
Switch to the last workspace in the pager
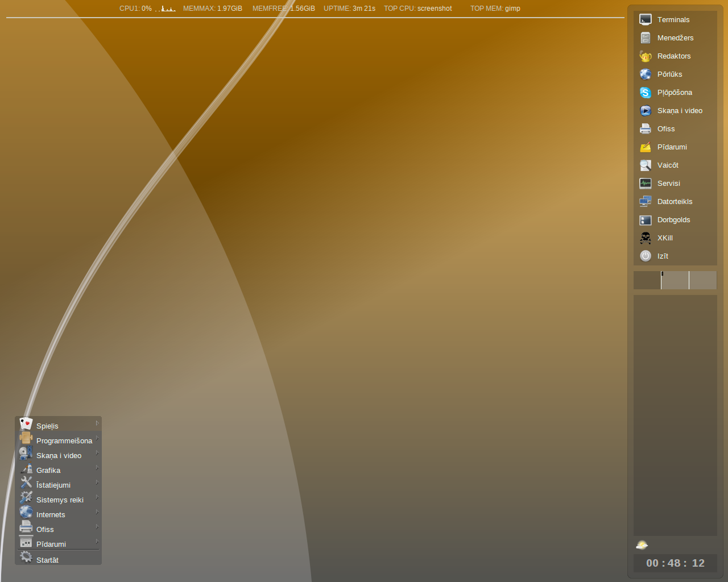[x=703, y=280]
